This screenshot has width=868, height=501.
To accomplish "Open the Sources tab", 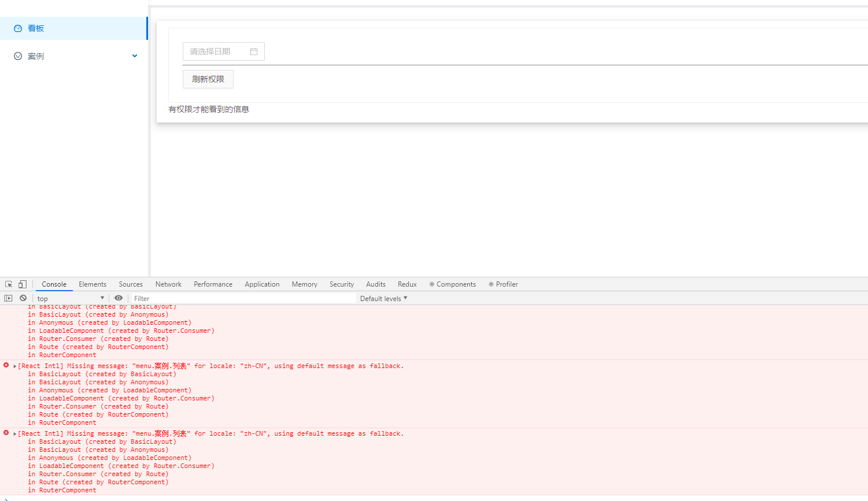I will (x=131, y=284).
